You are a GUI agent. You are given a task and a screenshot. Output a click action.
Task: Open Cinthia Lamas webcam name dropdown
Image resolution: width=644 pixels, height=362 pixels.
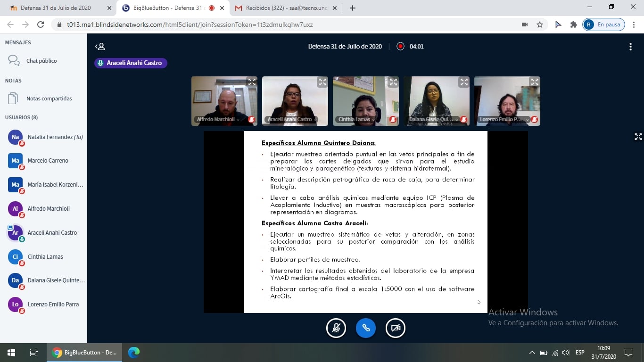click(357, 120)
